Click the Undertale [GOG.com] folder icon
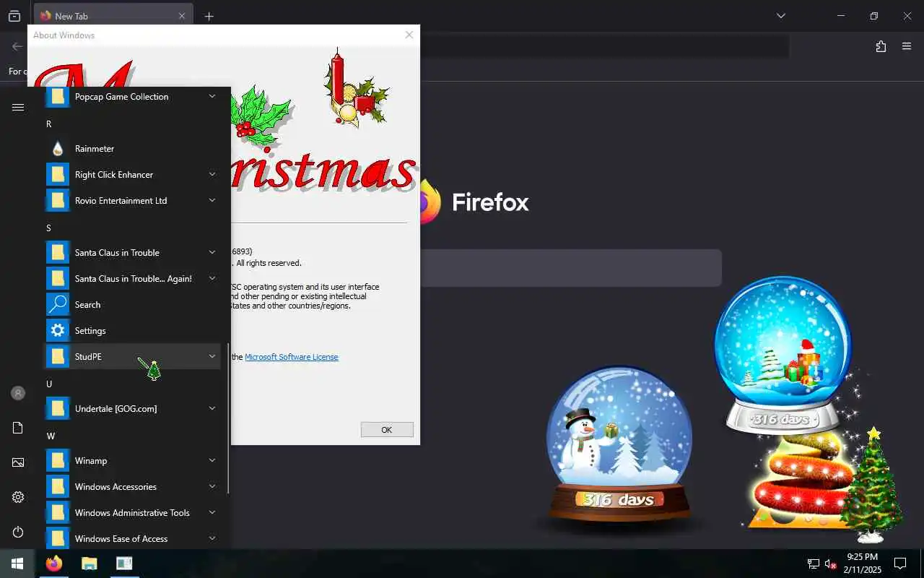924x578 pixels. pyautogui.click(x=58, y=409)
